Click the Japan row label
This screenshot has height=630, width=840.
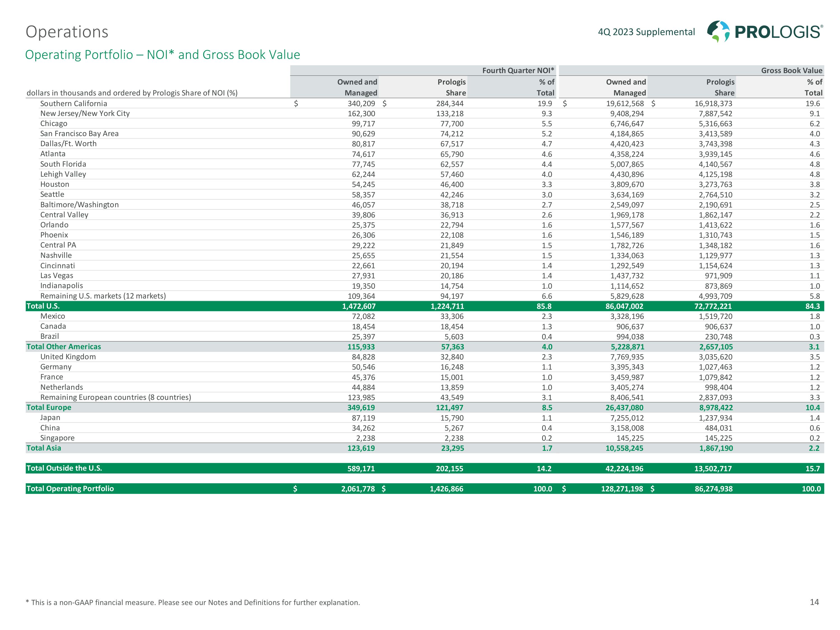click(x=50, y=418)
